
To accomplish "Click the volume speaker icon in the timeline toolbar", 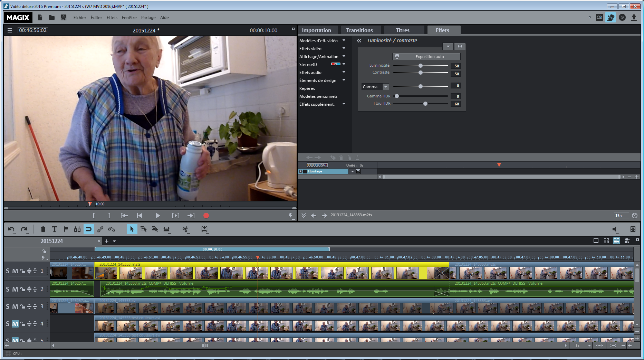I will click(x=615, y=229).
